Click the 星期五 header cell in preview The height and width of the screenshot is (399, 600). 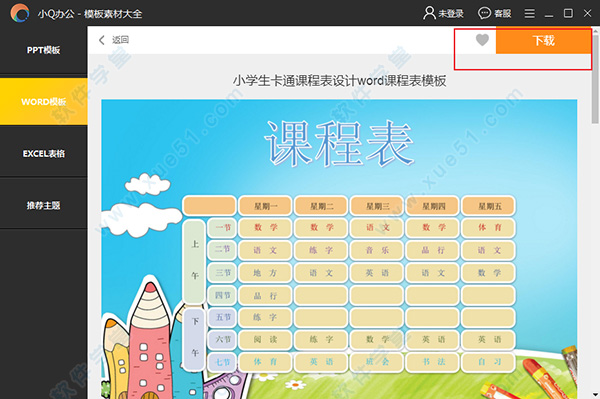click(489, 206)
